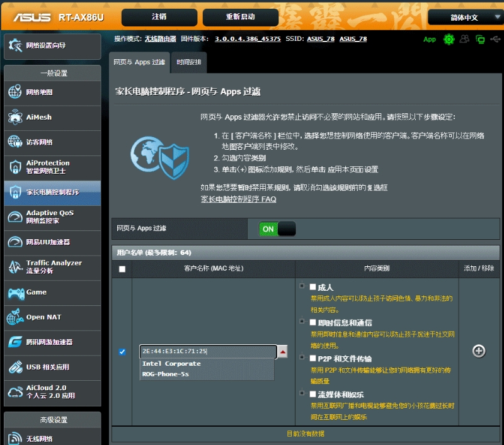Open the 家长电脑控制程序 FAQ link
The image size is (504, 445).
point(239,199)
